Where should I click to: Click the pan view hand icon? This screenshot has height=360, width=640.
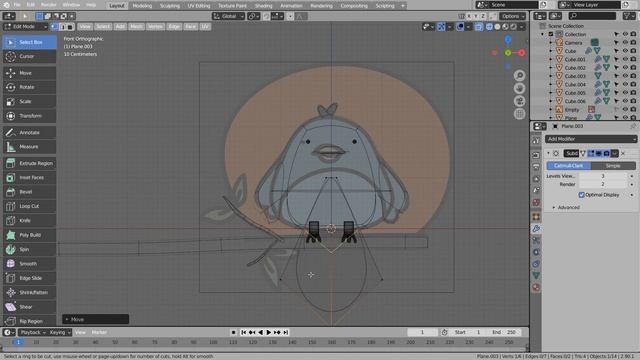(519, 89)
